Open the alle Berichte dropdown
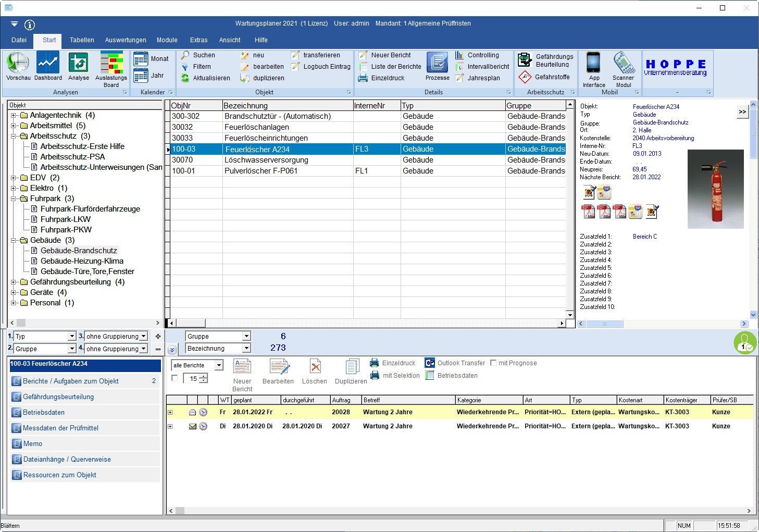Image resolution: width=759 pixels, height=532 pixels. [219, 365]
